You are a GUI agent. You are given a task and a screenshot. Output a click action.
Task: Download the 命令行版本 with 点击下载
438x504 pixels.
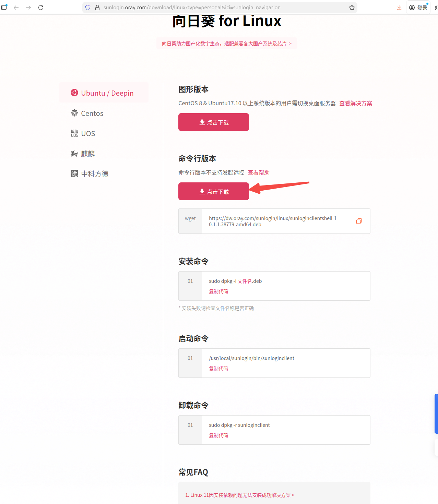[x=214, y=191]
